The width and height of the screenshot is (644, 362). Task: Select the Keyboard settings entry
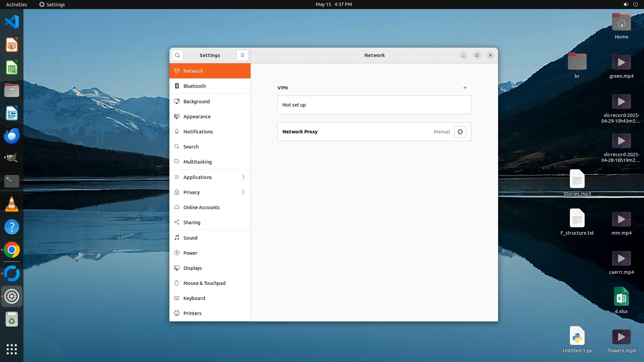(194, 298)
